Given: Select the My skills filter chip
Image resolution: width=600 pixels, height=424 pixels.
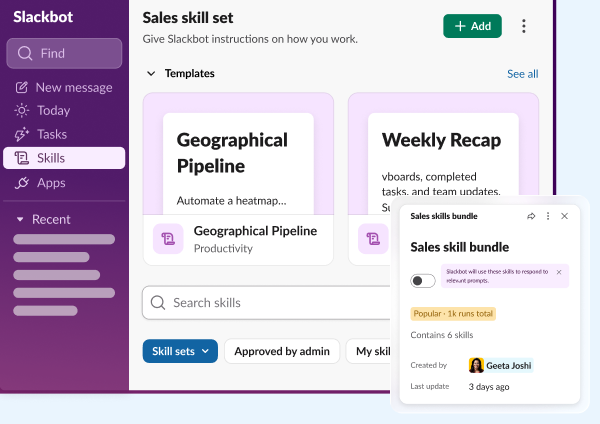Looking at the screenshot, I should click(x=369, y=351).
